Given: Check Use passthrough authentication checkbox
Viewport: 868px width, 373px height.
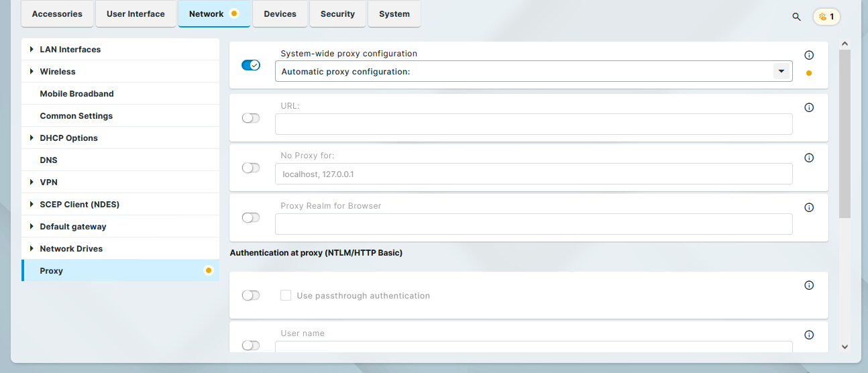Looking at the screenshot, I should point(286,295).
